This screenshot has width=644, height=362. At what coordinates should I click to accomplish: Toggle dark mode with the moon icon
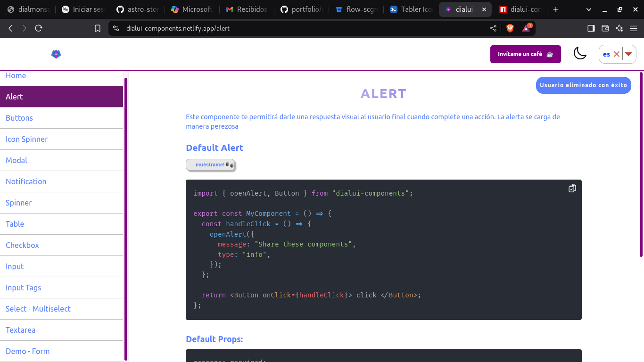[580, 54]
